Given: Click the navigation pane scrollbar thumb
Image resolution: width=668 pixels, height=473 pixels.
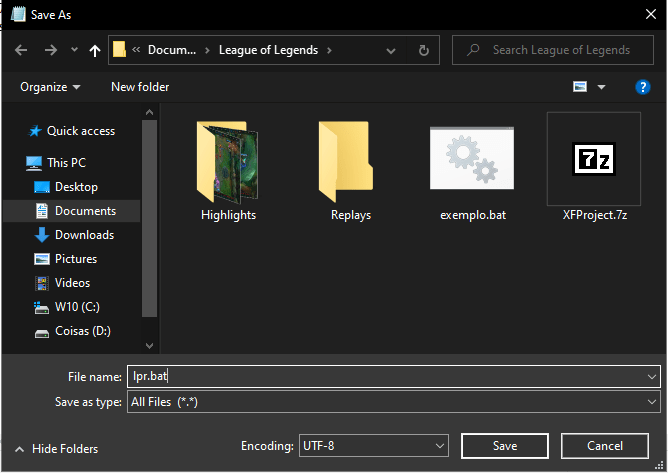Looking at the screenshot, I should [149, 219].
